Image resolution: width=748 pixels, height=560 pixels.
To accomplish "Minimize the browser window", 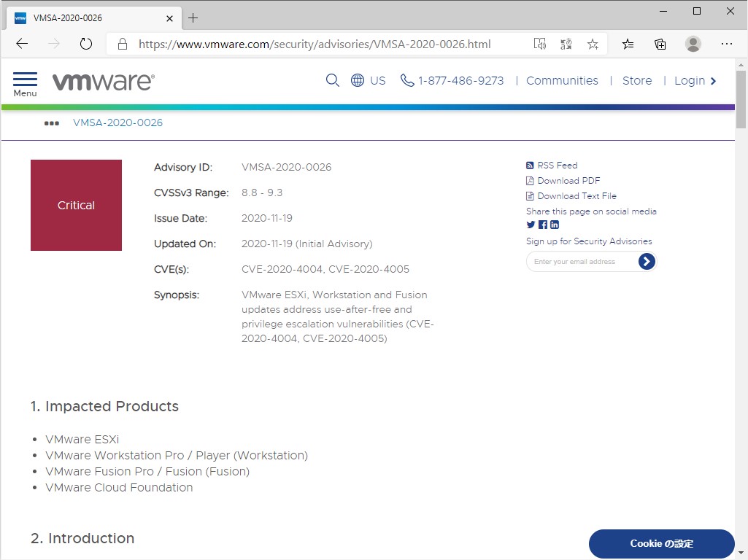I will [663, 11].
